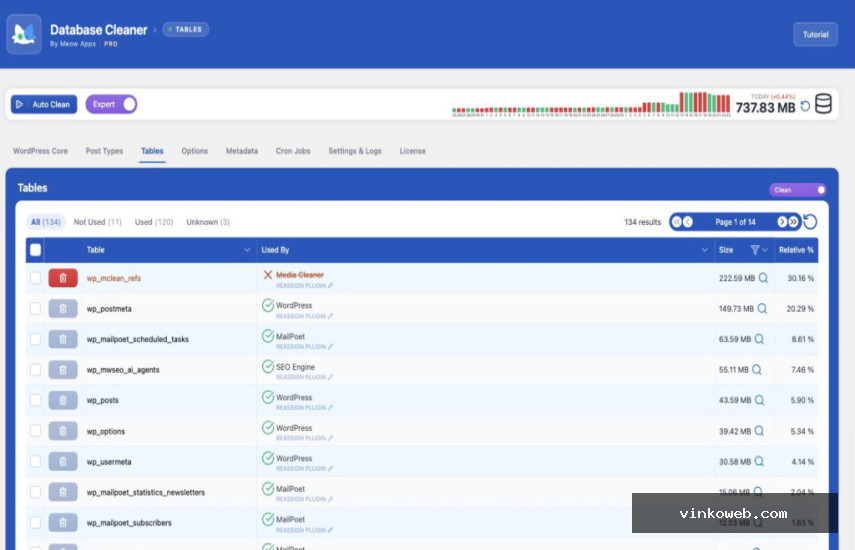855x550 pixels.
Task: Click trash icon for wp_mailpoet_subscribers row
Action: 63,523
